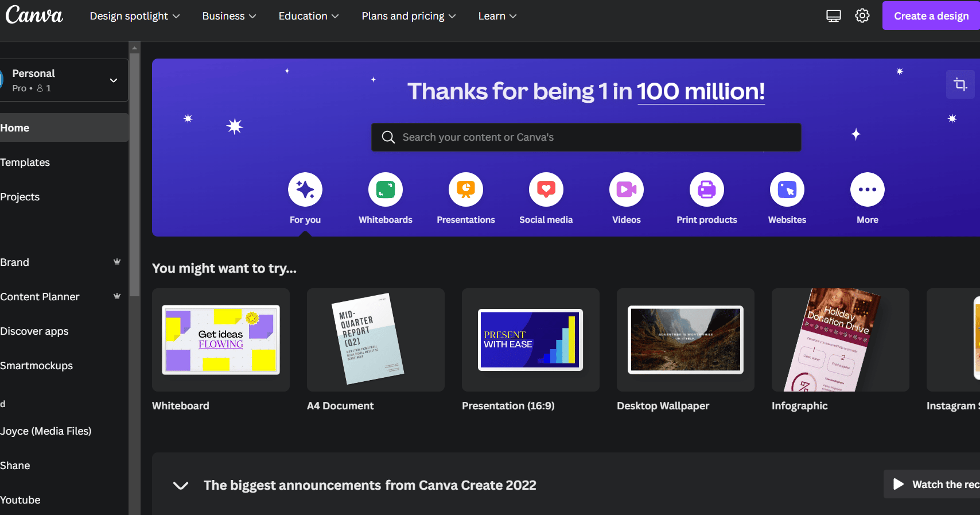
Task: Expand the Business menu
Action: pos(229,16)
